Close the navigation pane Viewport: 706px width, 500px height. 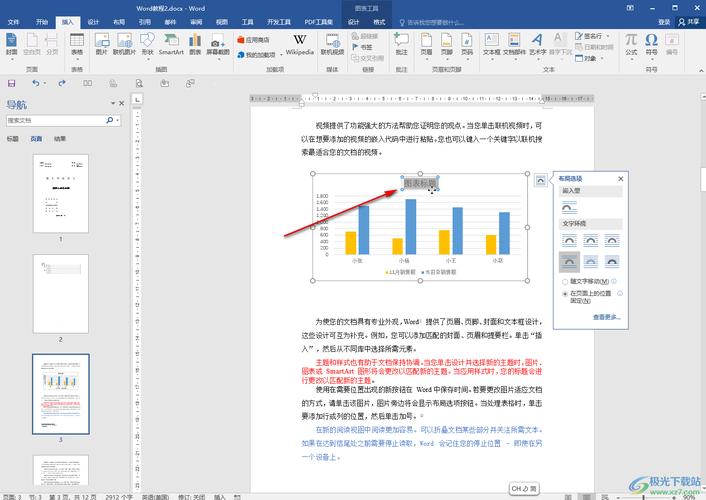point(122,103)
